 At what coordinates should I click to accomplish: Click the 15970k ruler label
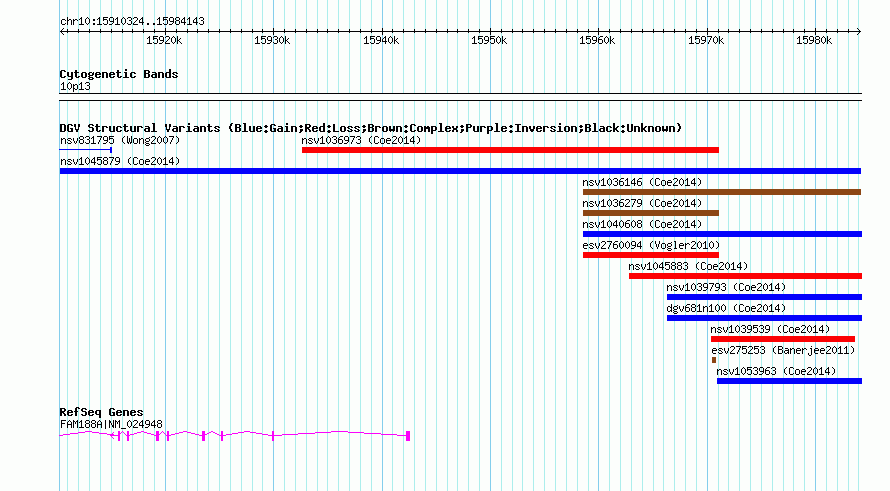[706, 40]
